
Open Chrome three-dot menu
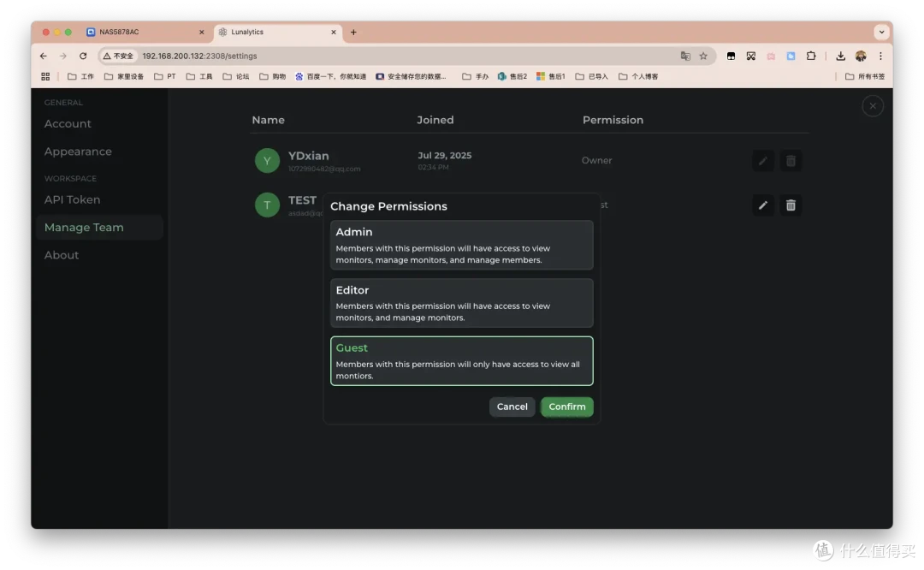click(880, 56)
